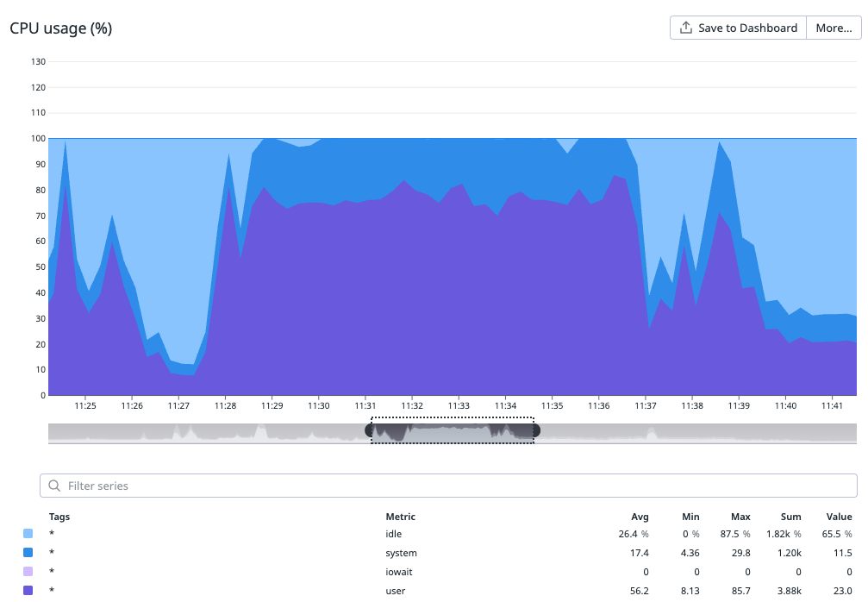This screenshot has width=868, height=602.
Task: Click the Value column header
Action: click(x=838, y=517)
